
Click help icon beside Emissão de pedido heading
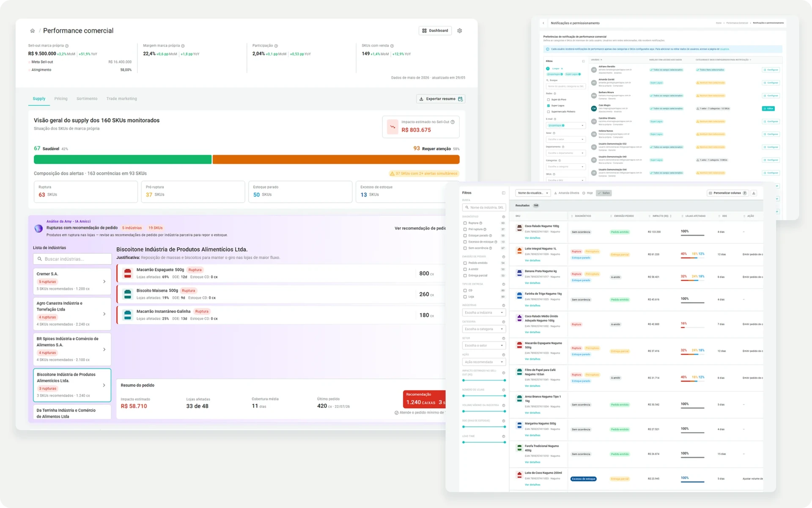[x=503, y=257]
